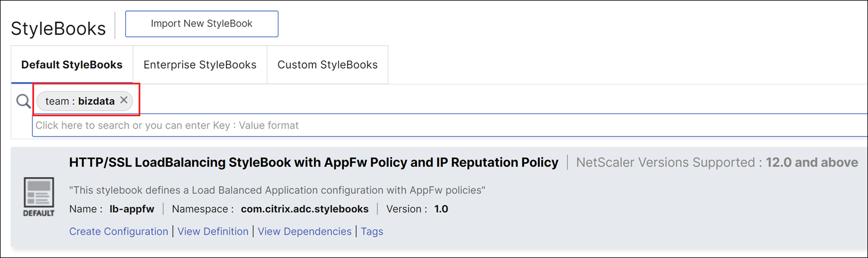The height and width of the screenshot is (258, 868).
Task: Open the Tags link for lb-appfw
Action: 372,231
